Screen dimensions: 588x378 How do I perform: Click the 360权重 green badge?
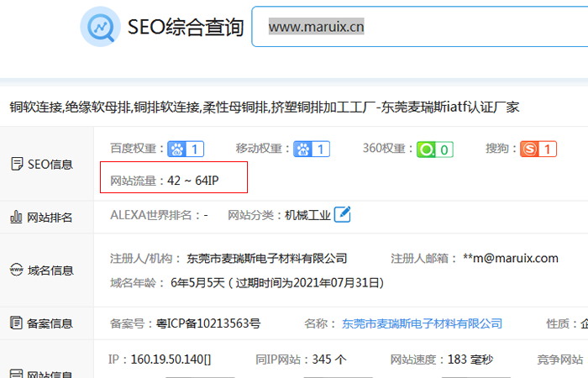click(x=435, y=150)
